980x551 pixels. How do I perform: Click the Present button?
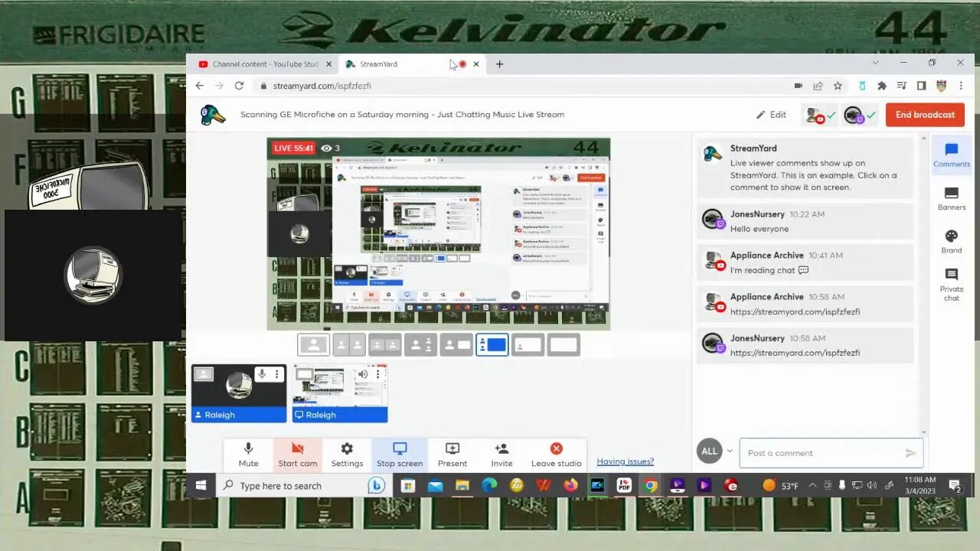coord(452,455)
